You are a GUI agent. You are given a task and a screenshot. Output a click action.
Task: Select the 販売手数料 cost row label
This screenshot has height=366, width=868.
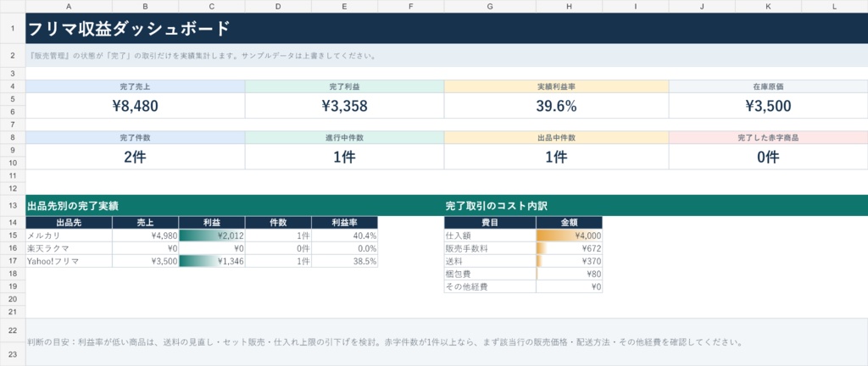pyautogui.click(x=490, y=248)
